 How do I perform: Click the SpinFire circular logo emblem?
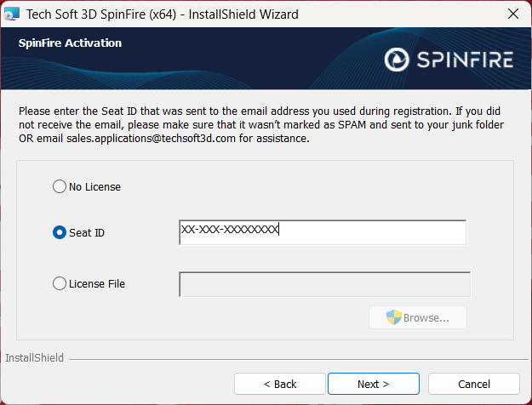[x=397, y=60]
